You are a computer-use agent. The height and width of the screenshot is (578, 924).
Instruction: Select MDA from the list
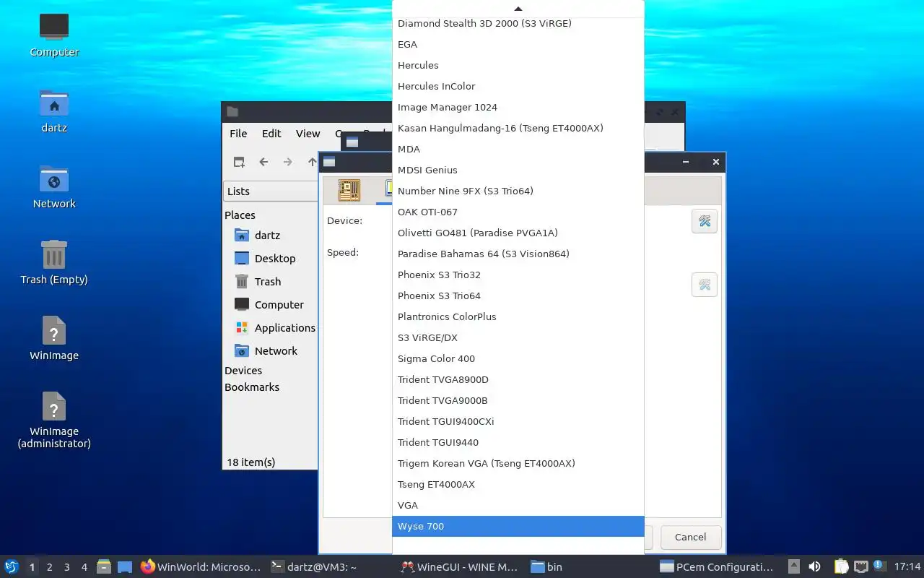[518, 149]
